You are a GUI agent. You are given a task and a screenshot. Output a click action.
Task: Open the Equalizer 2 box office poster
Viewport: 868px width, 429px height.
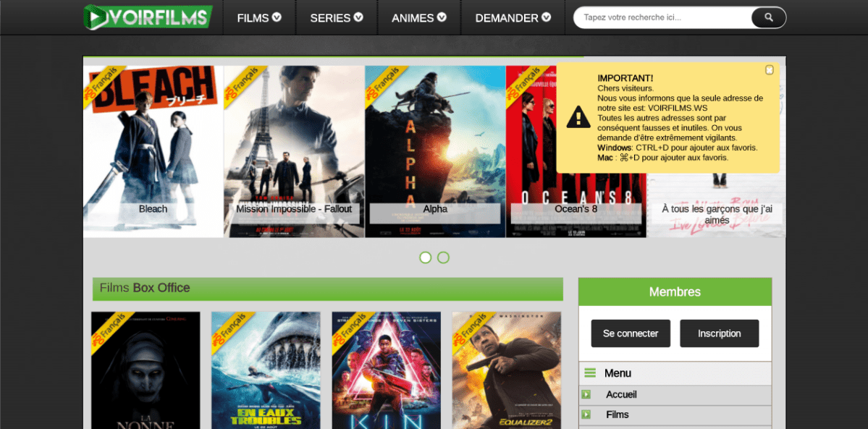pos(506,369)
